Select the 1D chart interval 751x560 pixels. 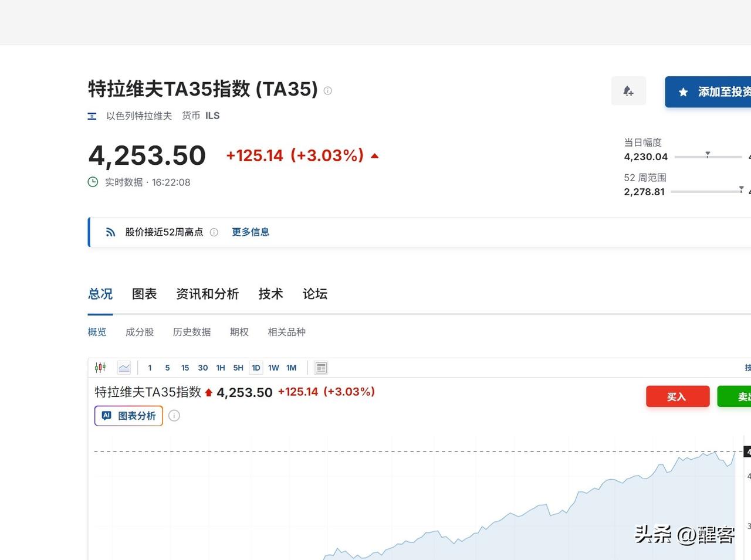click(x=256, y=368)
